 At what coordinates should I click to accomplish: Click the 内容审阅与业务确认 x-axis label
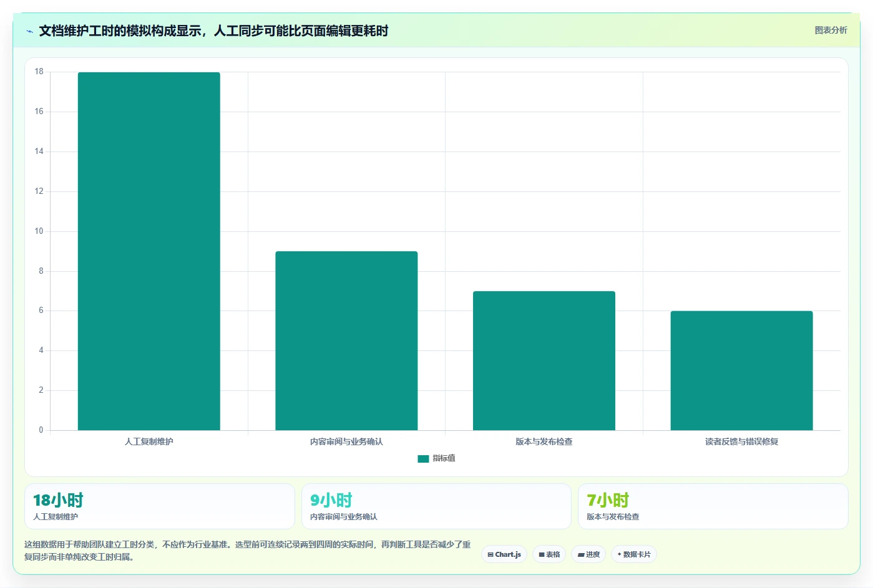pos(346,441)
